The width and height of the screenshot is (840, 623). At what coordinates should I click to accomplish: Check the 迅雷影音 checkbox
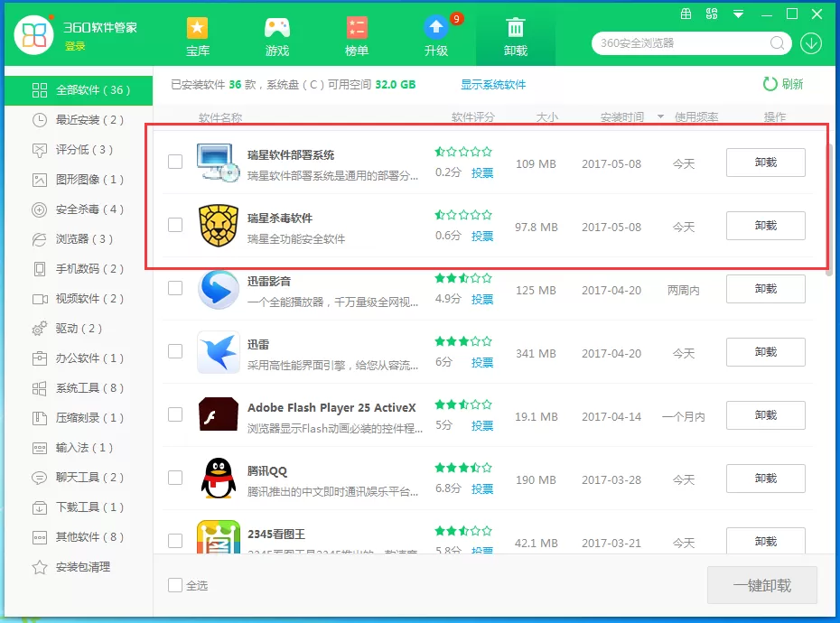pos(175,288)
